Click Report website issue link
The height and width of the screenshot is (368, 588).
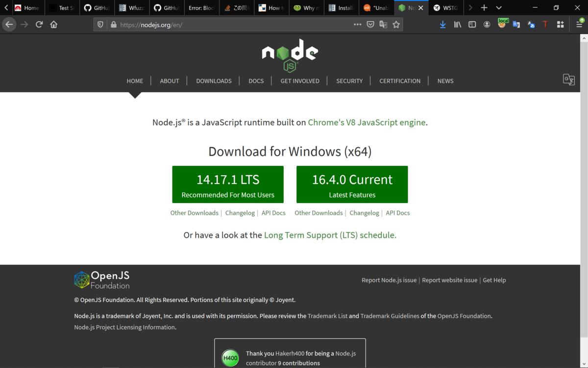point(450,280)
